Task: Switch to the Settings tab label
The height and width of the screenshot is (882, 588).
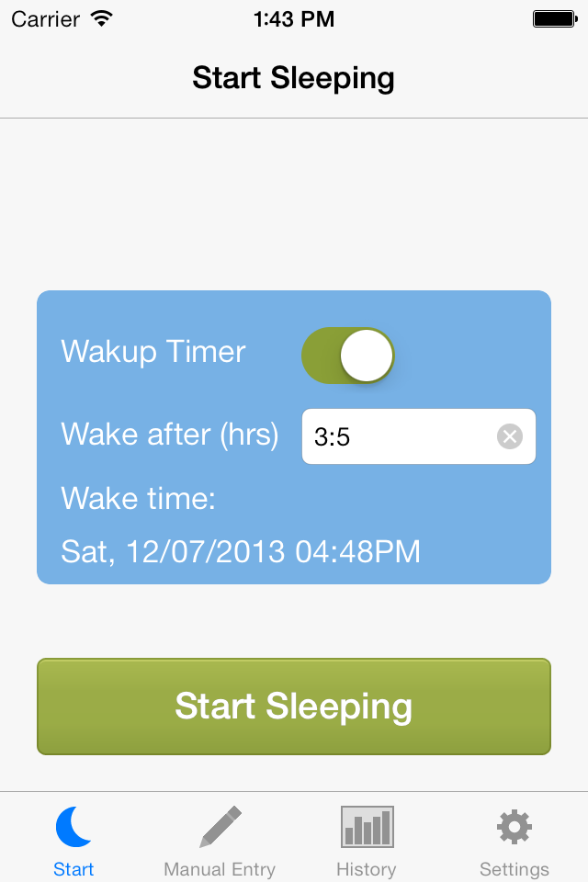Action: pyautogui.click(x=514, y=869)
